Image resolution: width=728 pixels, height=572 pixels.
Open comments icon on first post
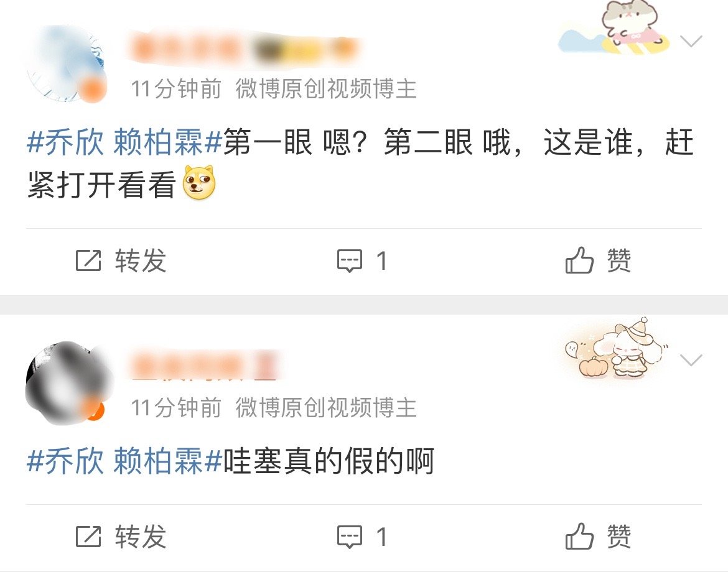pos(349,261)
